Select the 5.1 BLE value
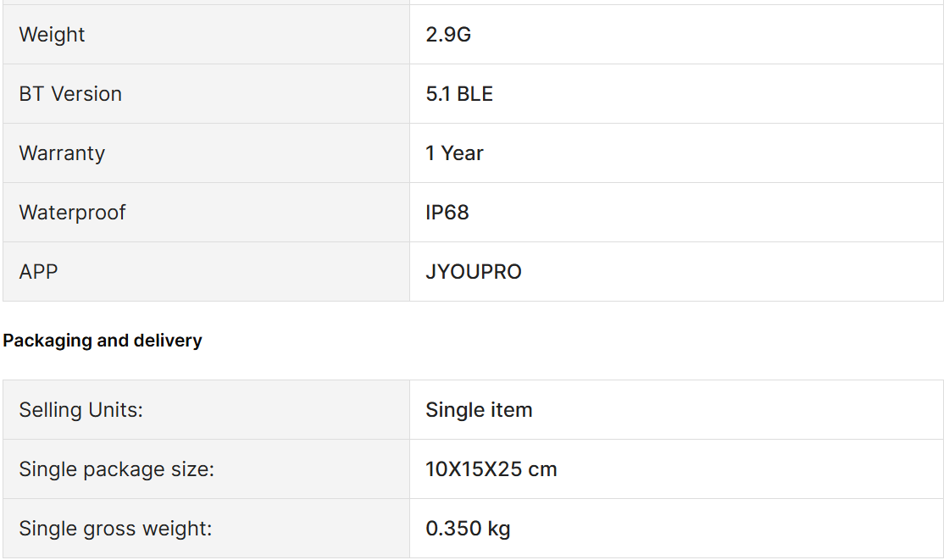Image resolution: width=949 pixels, height=560 pixels. pos(458,94)
